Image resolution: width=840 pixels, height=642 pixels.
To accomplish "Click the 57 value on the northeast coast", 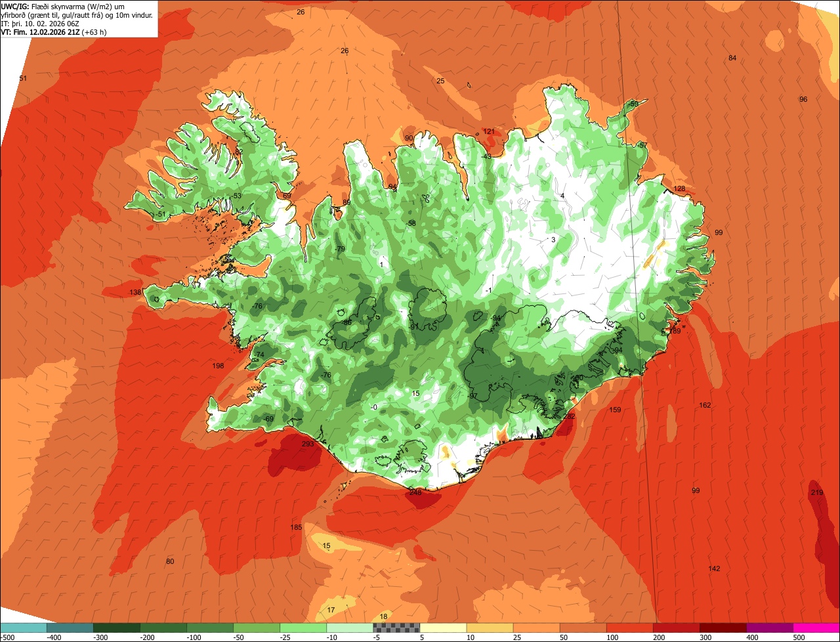I will click(643, 145).
